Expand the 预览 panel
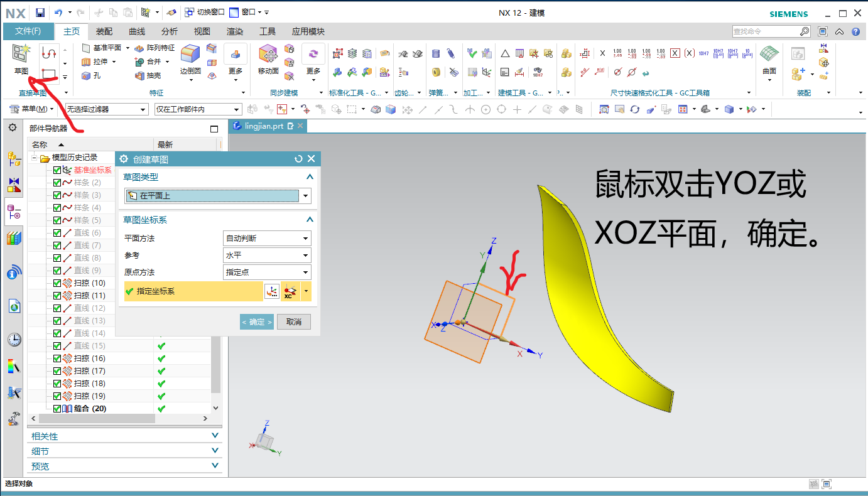868x496 pixels. pyautogui.click(x=125, y=466)
